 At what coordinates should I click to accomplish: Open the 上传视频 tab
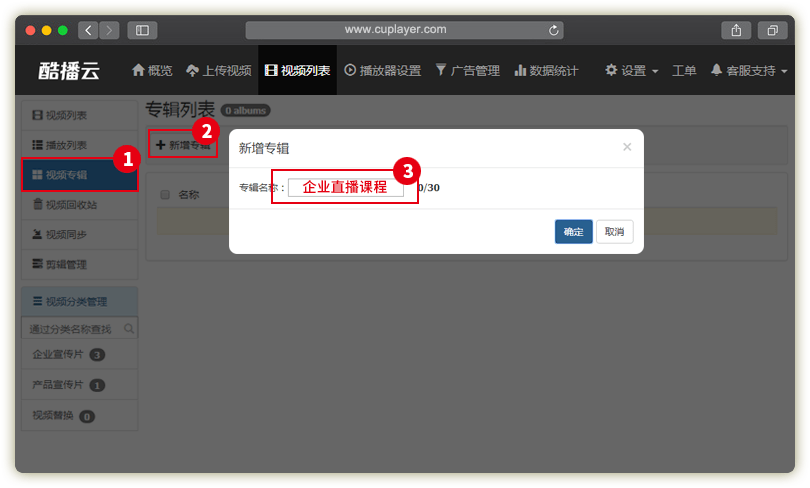tap(218, 71)
